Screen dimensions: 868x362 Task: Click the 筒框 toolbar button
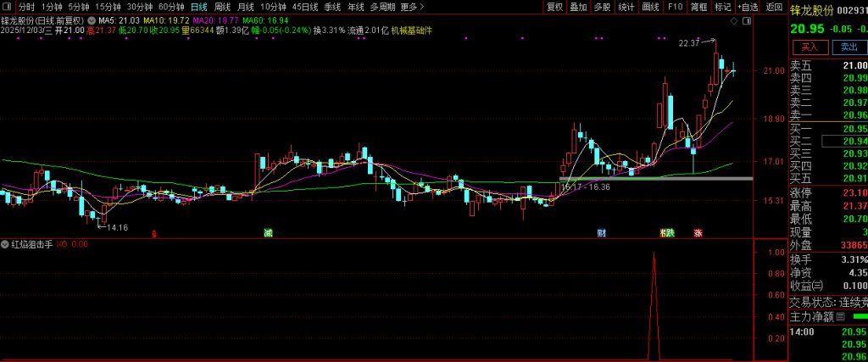[x=699, y=7]
